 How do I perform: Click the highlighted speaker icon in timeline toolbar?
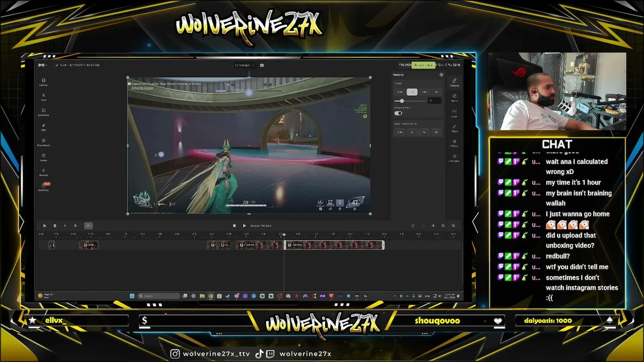[89, 226]
